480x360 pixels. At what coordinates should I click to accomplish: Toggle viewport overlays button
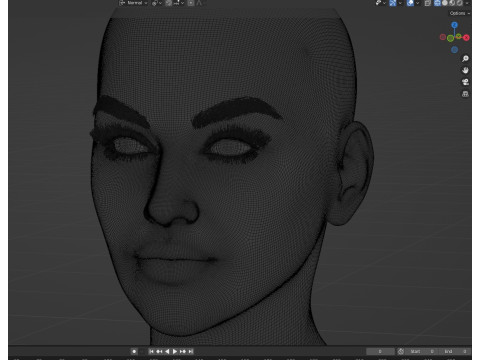coord(410,3)
